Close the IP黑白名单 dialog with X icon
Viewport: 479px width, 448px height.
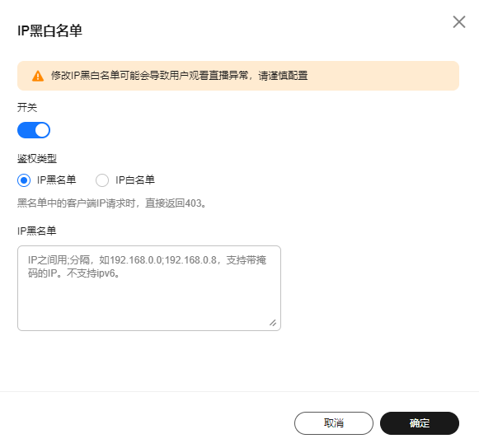(x=459, y=22)
